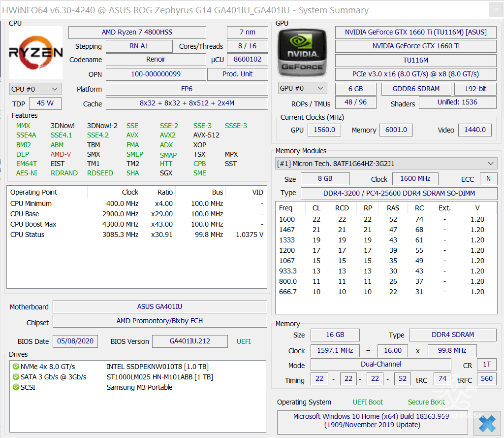
Task: Click the green check icon beside NVMe drive
Action: (x=16, y=367)
